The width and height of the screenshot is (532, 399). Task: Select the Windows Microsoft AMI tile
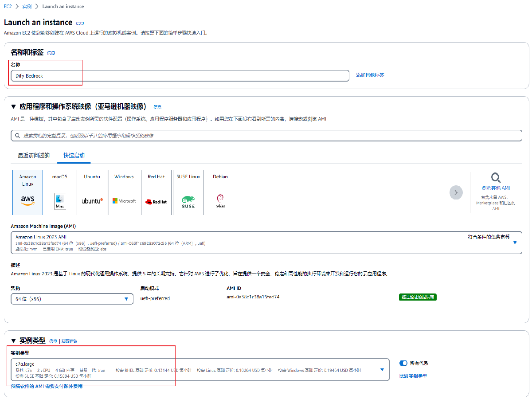[124, 192]
